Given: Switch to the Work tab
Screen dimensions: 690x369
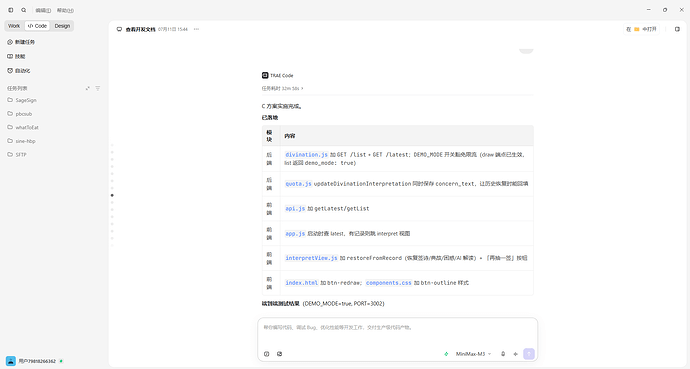Looking at the screenshot, I should click(x=14, y=26).
